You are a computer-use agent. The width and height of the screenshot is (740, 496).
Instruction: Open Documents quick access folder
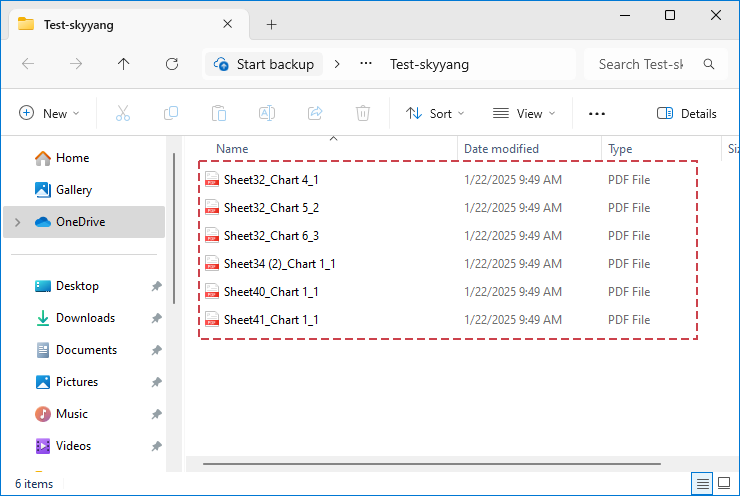86,350
